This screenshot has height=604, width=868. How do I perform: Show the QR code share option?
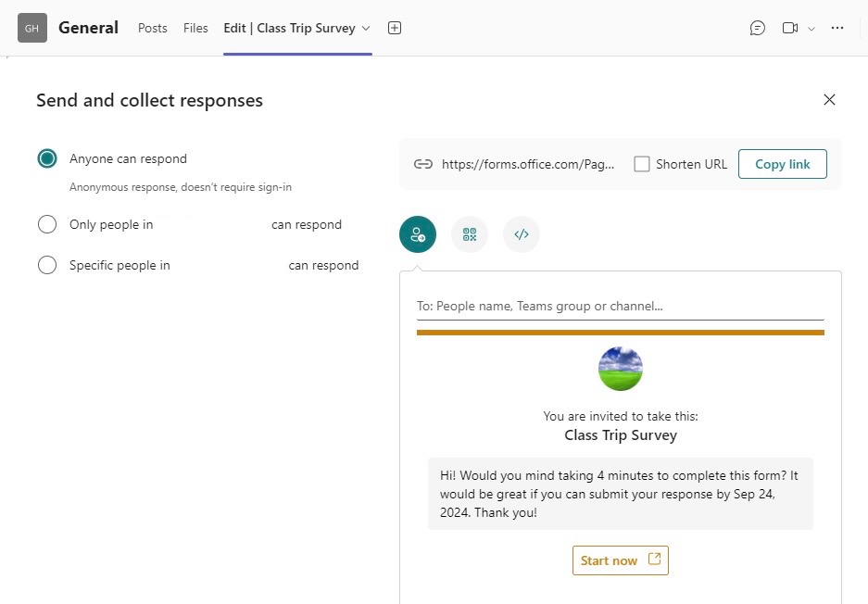[x=470, y=234]
